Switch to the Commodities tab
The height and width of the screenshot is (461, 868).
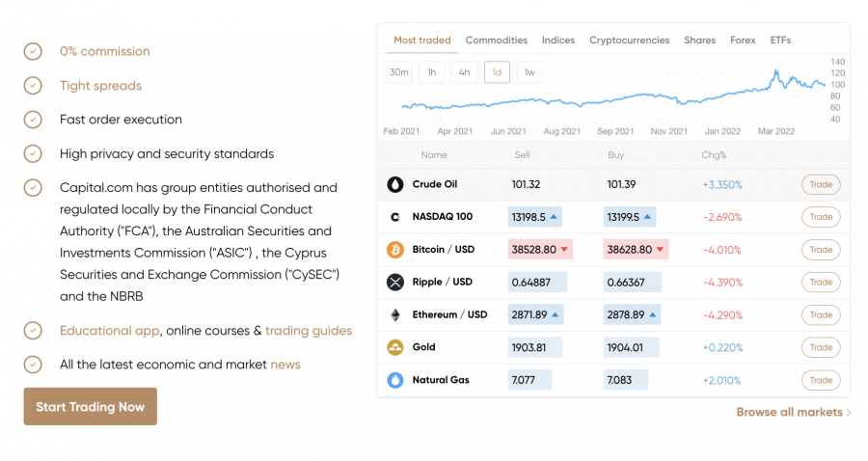pos(496,41)
